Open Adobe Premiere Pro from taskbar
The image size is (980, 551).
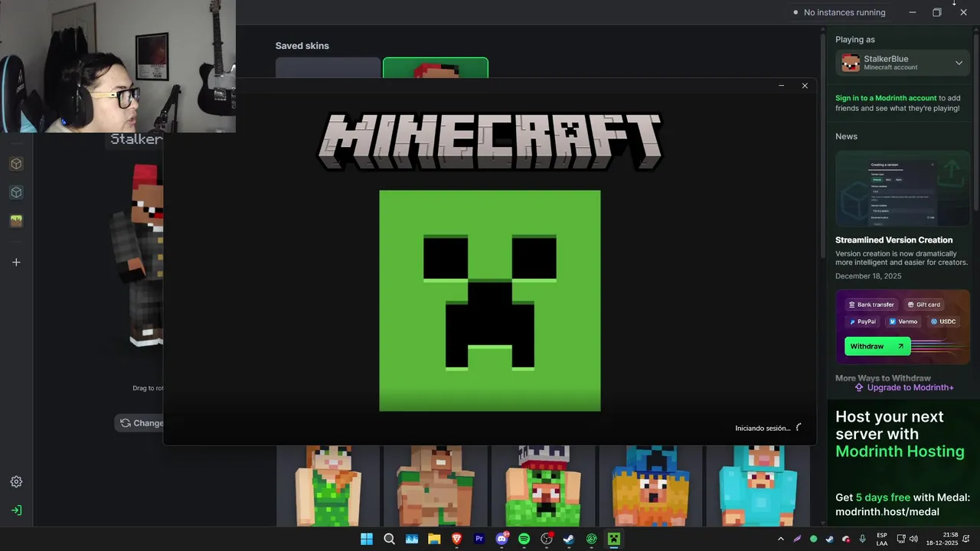click(479, 539)
